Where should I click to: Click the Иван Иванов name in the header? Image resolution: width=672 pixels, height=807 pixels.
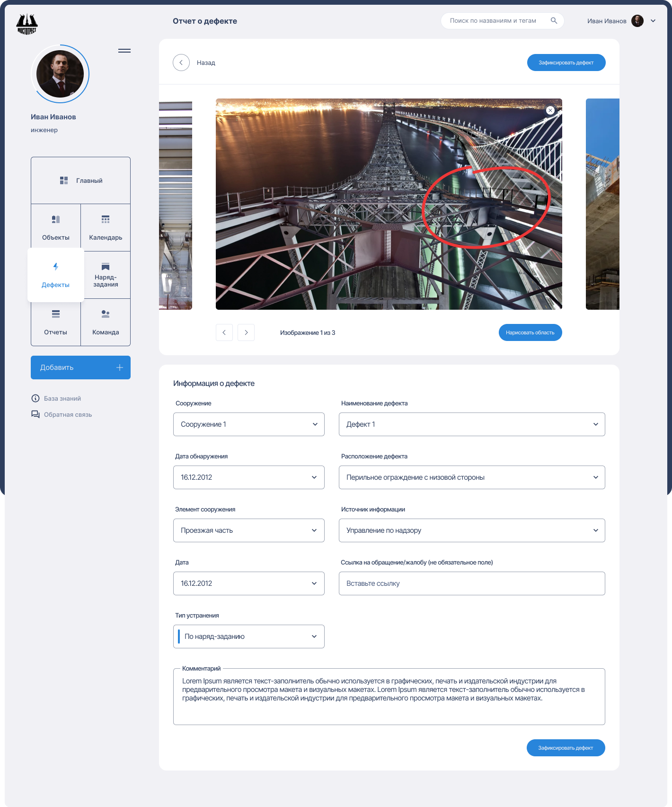pyautogui.click(x=607, y=21)
